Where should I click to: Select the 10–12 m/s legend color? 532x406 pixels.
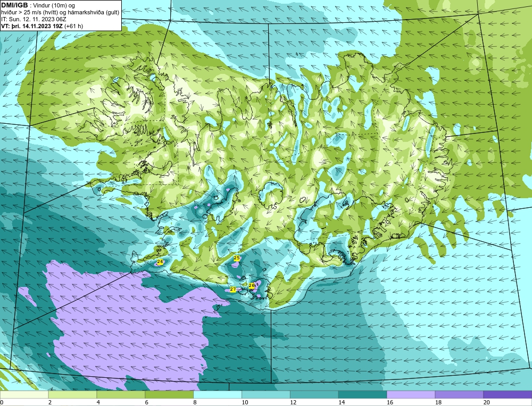pyautogui.click(x=266, y=394)
